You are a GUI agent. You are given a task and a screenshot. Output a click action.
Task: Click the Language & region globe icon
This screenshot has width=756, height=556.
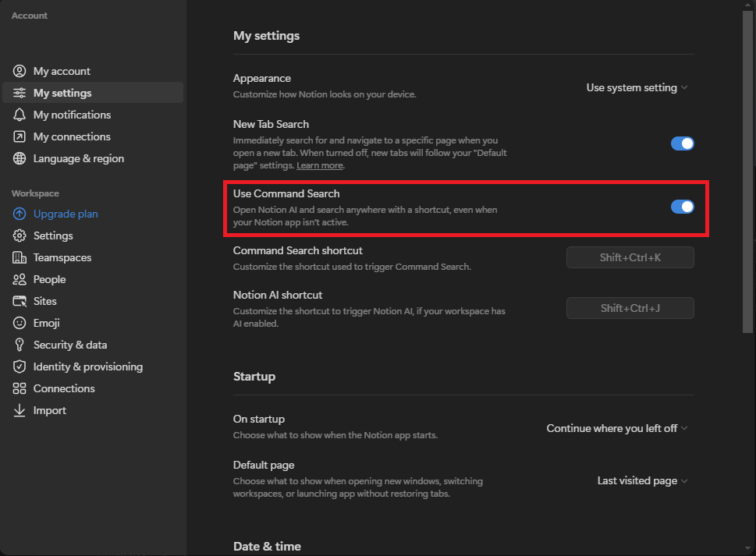(20, 158)
